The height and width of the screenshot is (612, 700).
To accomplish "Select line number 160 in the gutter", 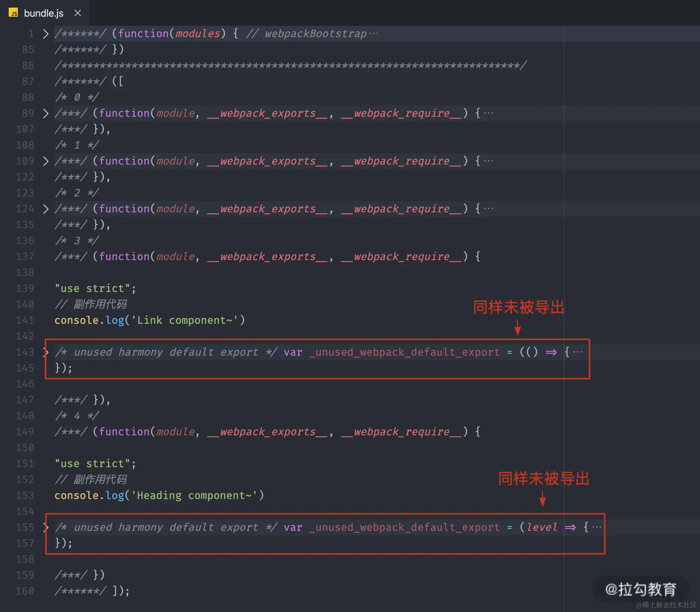I will (x=25, y=591).
